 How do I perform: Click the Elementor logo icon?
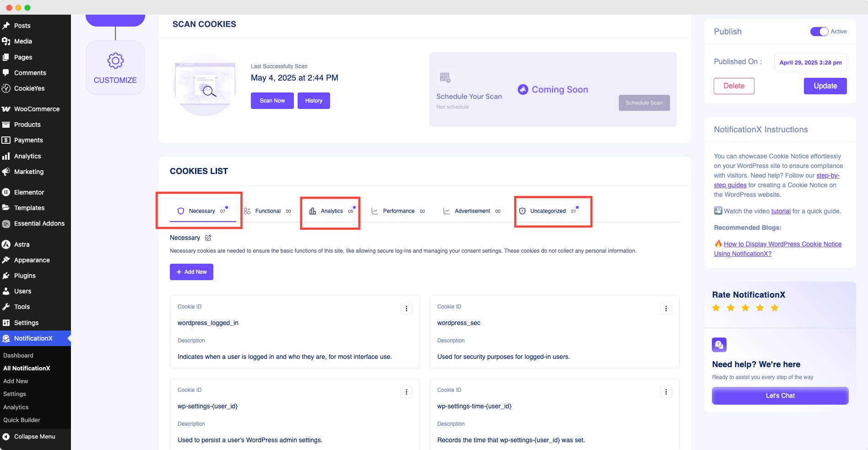click(6, 192)
